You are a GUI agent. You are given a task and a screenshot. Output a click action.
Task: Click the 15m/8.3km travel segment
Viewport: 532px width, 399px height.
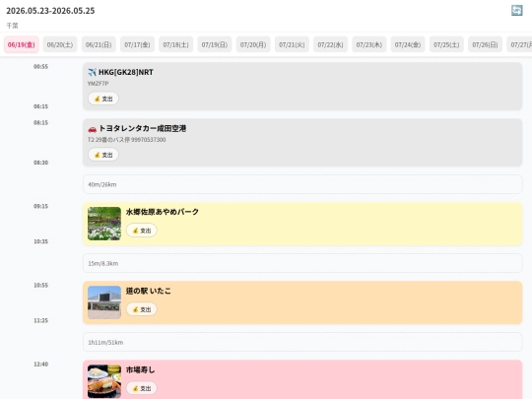click(302, 263)
